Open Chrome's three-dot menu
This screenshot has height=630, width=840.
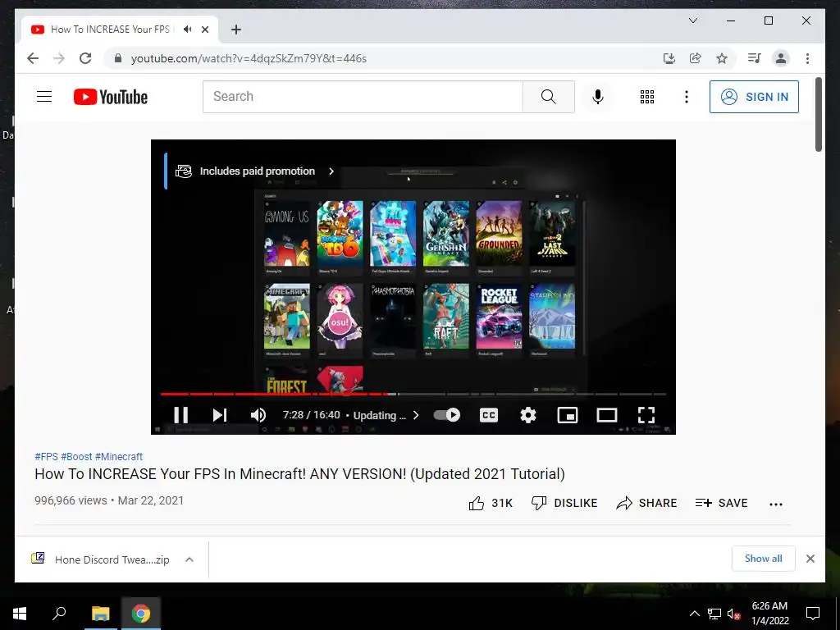point(807,58)
